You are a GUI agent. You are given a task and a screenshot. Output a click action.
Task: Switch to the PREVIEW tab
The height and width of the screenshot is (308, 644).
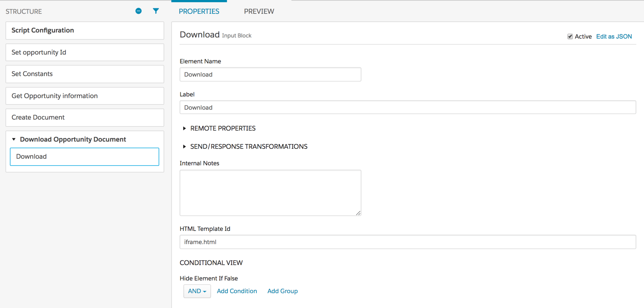(x=259, y=11)
